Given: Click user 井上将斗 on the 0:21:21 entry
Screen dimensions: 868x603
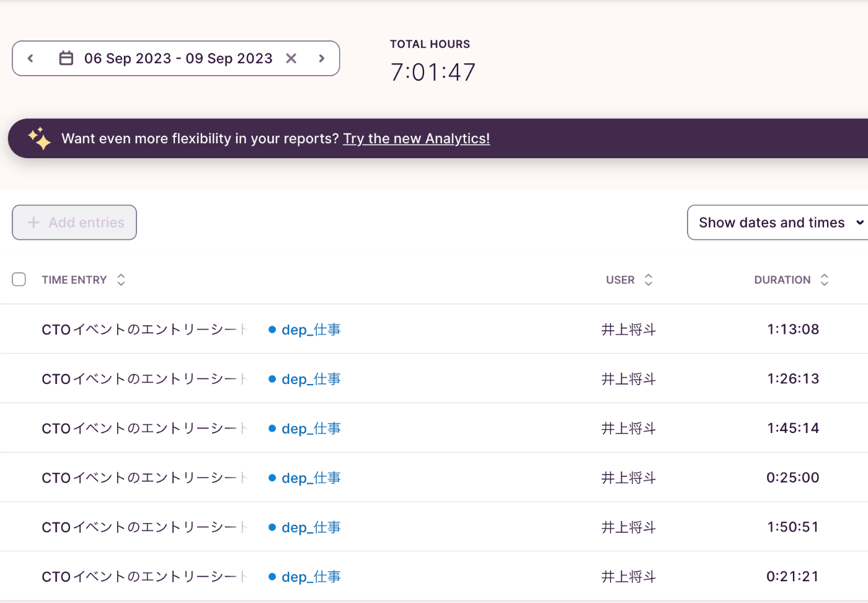Looking at the screenshot, I should [x=628, y=577].
